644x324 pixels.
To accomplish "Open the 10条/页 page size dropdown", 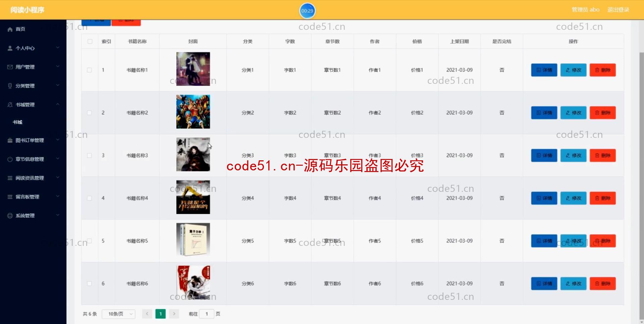I will [118, 314].
